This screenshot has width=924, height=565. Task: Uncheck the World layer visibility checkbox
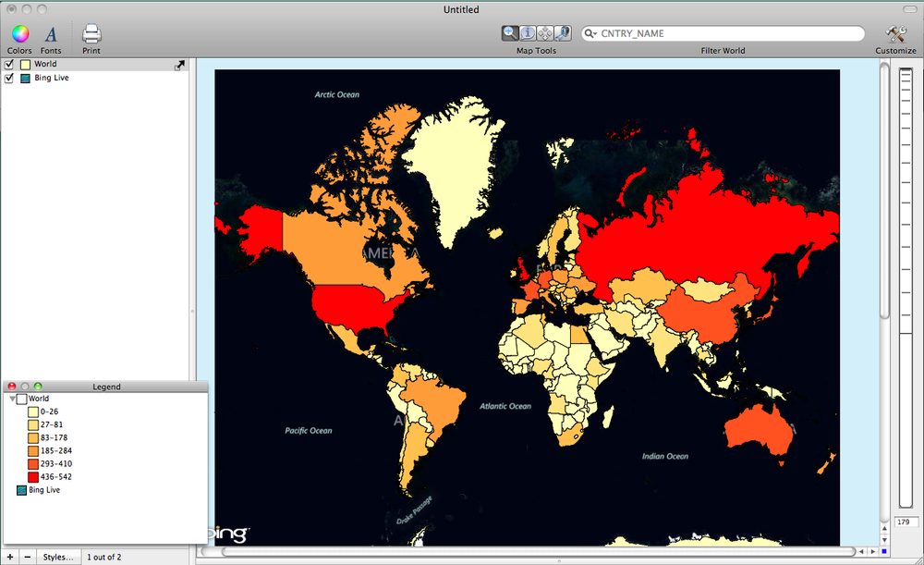[9, 64]
